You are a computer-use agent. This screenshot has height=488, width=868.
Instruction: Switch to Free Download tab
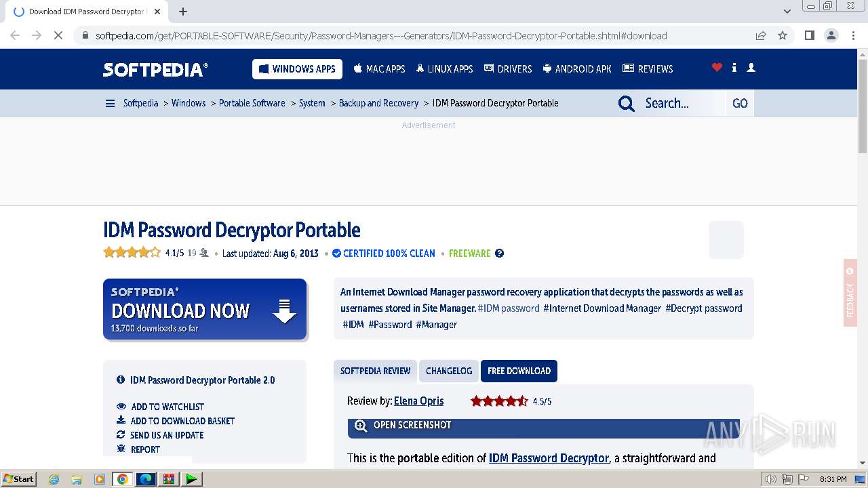(519, 371)
